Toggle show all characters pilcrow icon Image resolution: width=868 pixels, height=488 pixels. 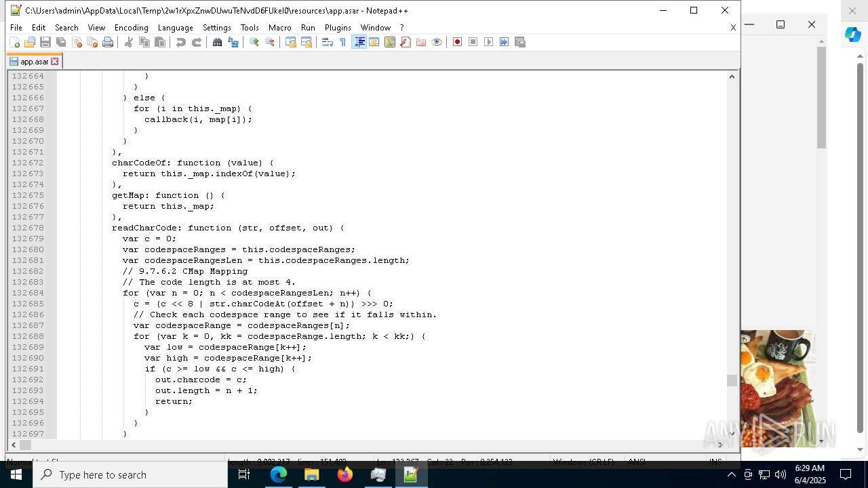point(343,42)
